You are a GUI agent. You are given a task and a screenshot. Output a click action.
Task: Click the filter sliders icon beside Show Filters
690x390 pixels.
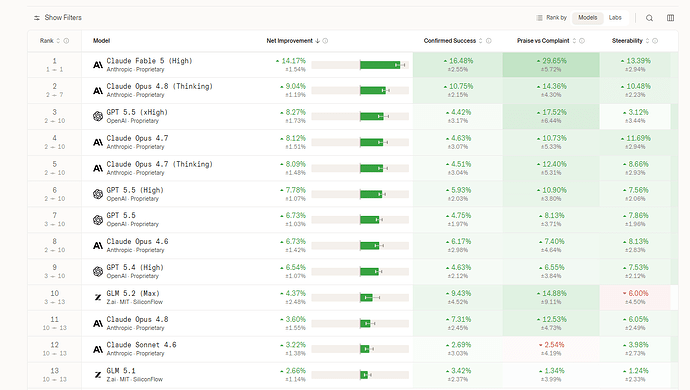[x=37, y=18]
